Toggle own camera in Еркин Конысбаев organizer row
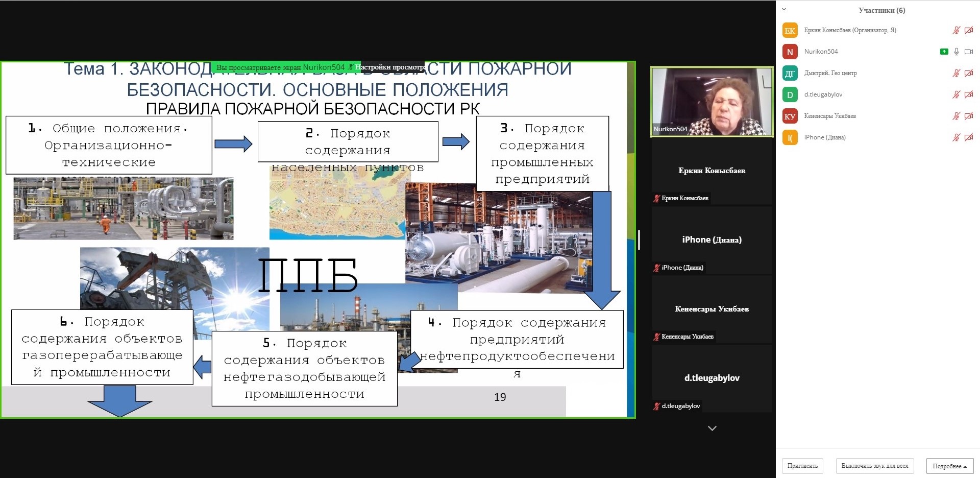Image resolution: width=980 pixels, height=478 pixels. [x=969, y=30]
